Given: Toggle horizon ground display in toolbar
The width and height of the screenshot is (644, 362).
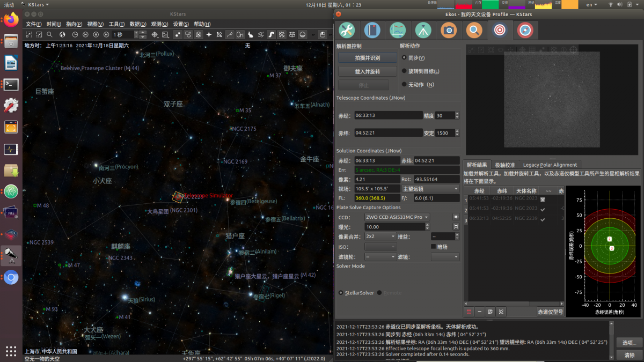Looking at the screenshot, I should pyautogui.click(x=303, y=34).
